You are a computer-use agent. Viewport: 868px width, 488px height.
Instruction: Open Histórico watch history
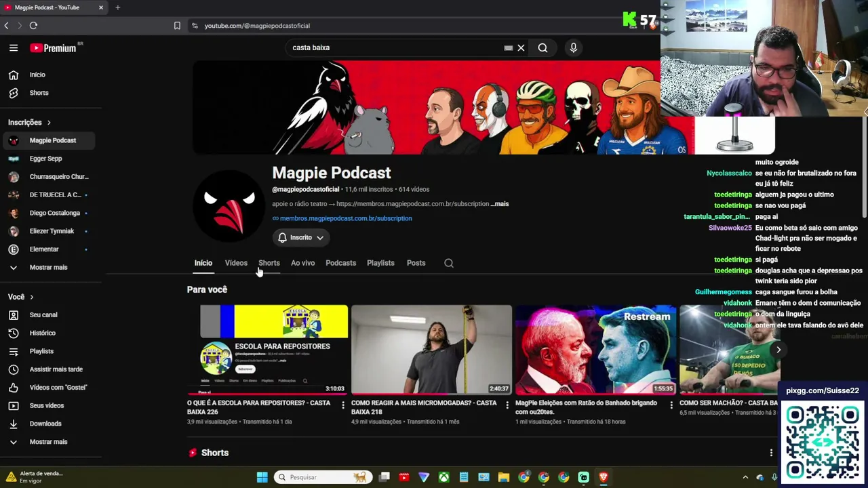(x=47, y=333)
